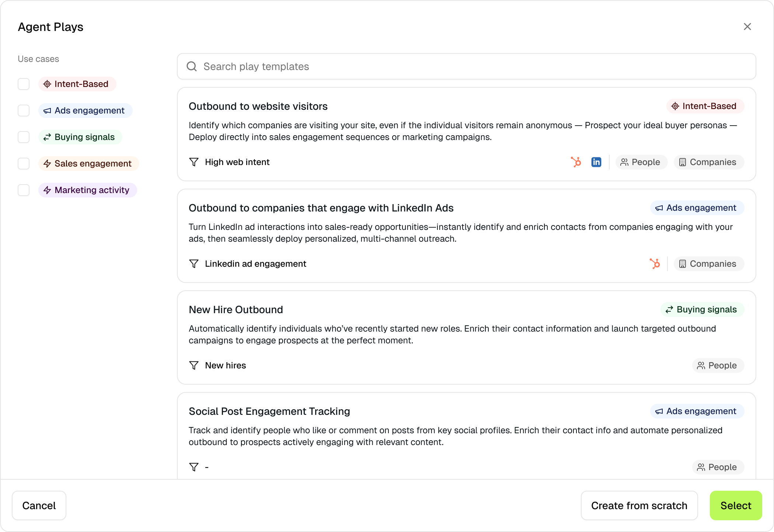The height and width of the screenshot is (532, 774).
Task: Click the filter icon beside High web intent
Action: coord(194,162)
